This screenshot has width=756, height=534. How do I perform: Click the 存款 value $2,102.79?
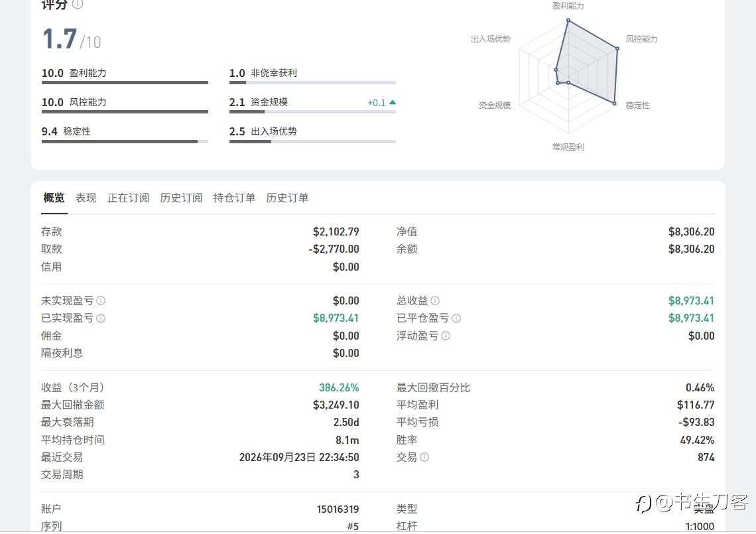coord(336,232)
